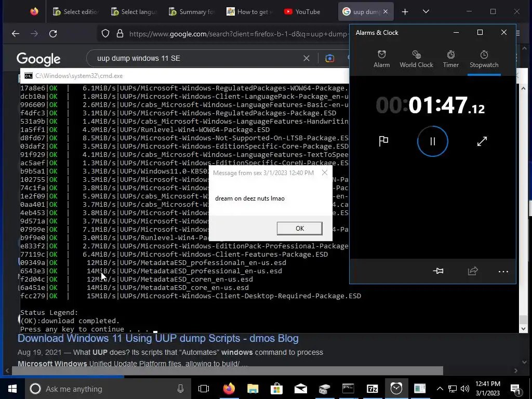Click the Cortana 'Ask me anything' box

(108, 389)
